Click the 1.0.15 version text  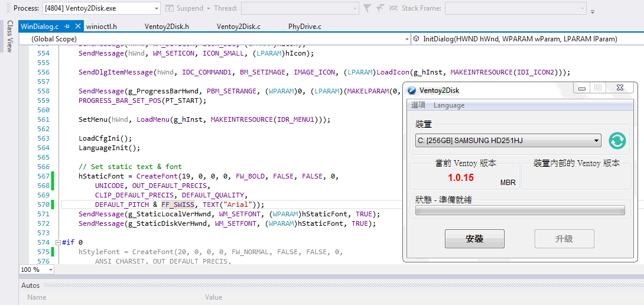[461, 178]
